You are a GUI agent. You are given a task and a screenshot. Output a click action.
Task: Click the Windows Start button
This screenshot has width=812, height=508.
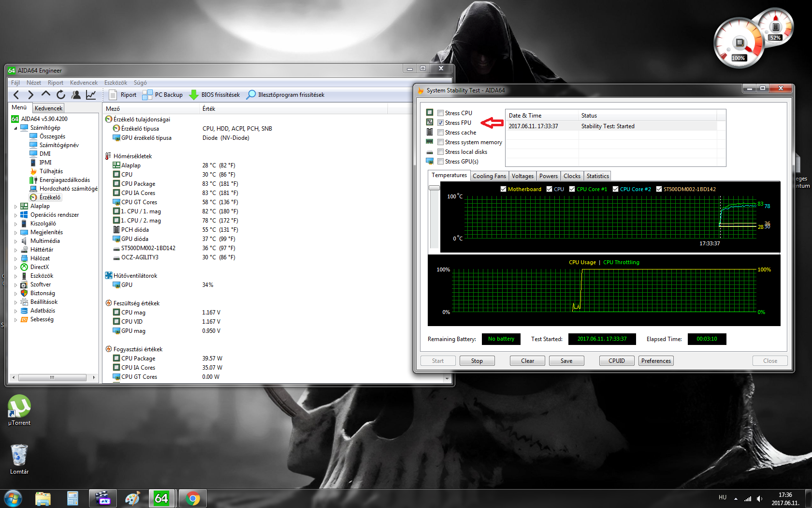click(13, 498)
